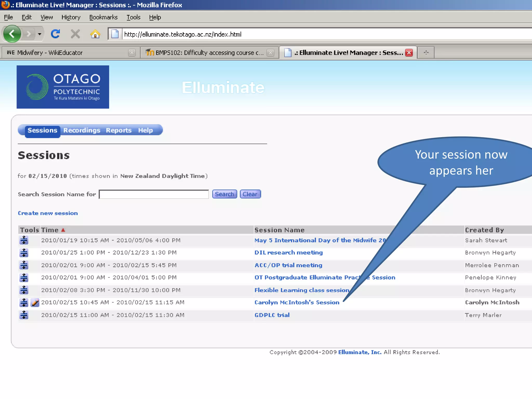Click pencil edit icon for Carolyn McIntosh's Session

(x=35, y=302)
